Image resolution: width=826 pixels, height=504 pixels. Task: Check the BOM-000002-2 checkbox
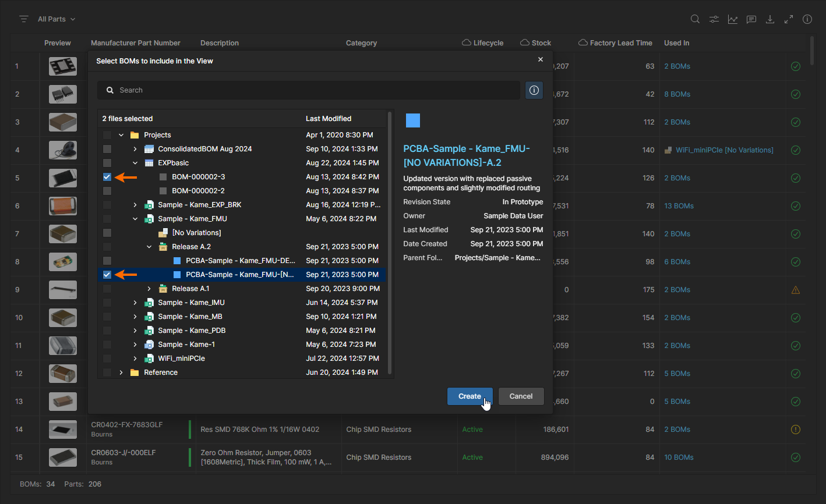[x=107, y=191]
